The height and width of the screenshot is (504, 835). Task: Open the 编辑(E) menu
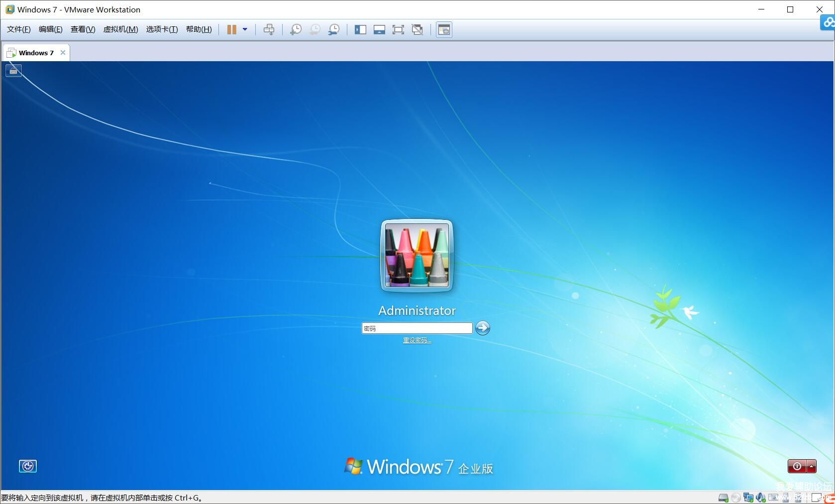pyautogui.click(x=50, y=29)
